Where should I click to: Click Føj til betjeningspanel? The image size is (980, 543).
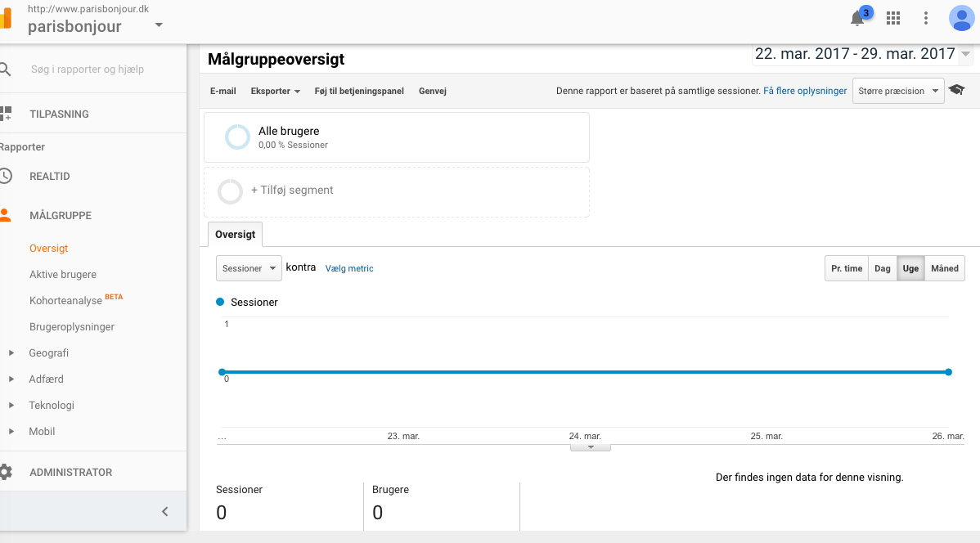pos(359,92)
